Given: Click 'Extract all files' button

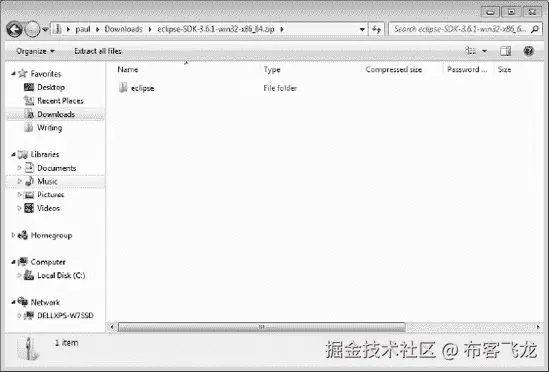Looking at the screenshot, I should click(98, 51).
